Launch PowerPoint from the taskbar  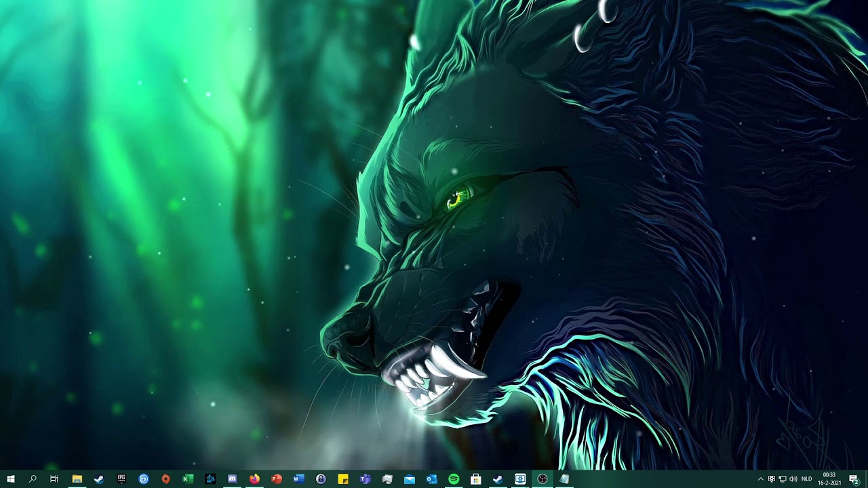pyautogui.click(x=277, y=479)
